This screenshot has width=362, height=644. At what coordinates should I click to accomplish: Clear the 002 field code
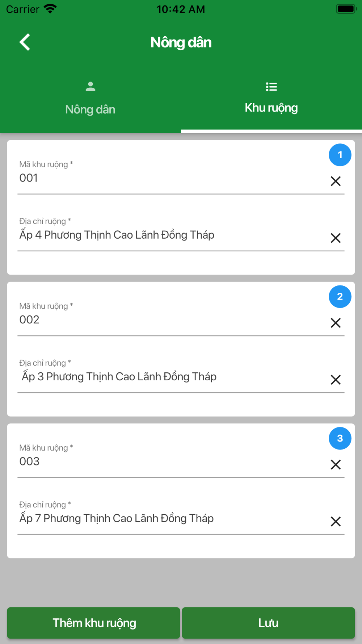coord(336,323)
